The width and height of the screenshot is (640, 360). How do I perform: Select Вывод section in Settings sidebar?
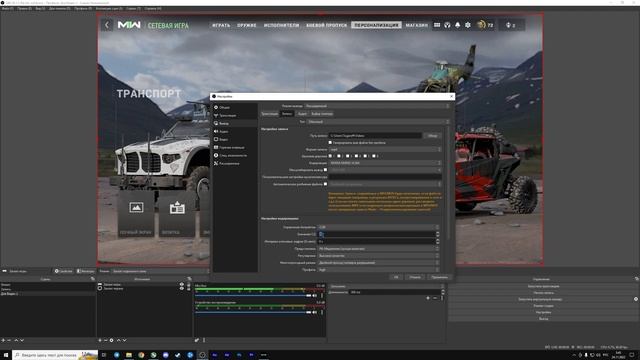(235, 123)
